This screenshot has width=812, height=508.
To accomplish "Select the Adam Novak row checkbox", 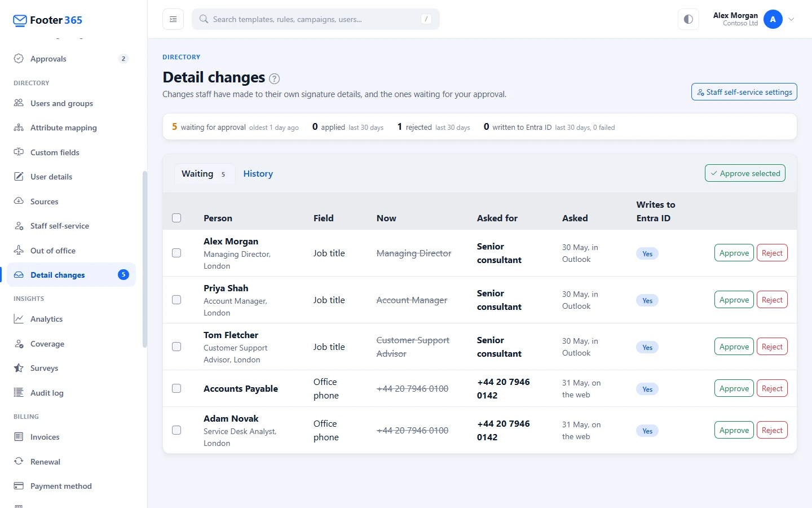I will pyautogui.click(x=176, y=430).
